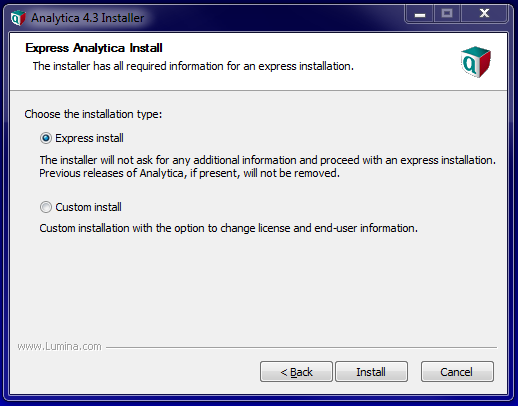The height and width of the screenshot is (406, 518).
Task: Go back with the '< Back' button
Action: [x=296, y=372]
